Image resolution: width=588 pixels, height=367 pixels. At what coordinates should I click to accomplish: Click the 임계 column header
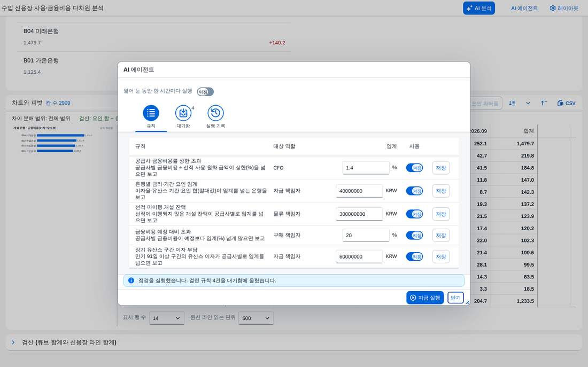tap(391, 146)
